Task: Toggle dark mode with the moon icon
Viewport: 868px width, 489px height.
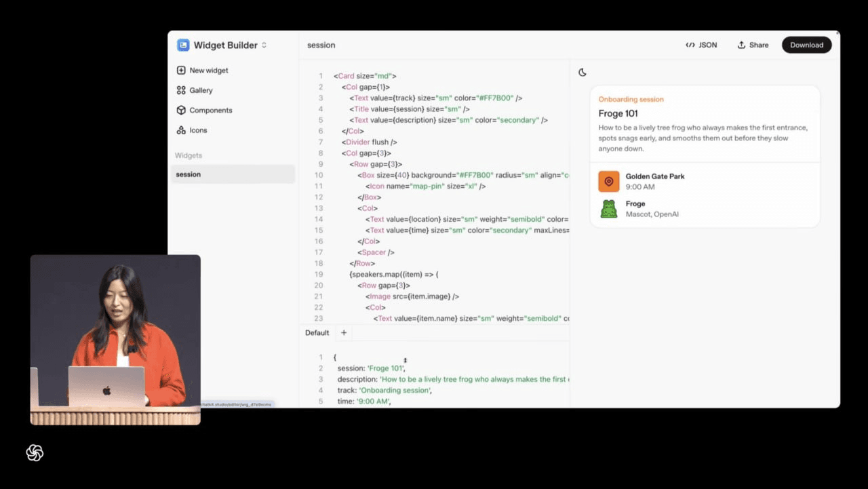Action: click(x=583, y=73)
